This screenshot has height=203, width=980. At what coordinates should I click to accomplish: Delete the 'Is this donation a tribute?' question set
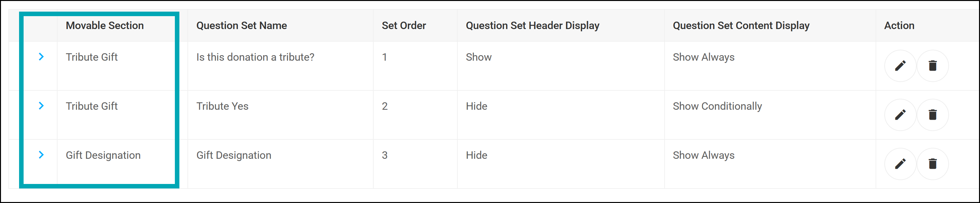(x=932, y=66)
